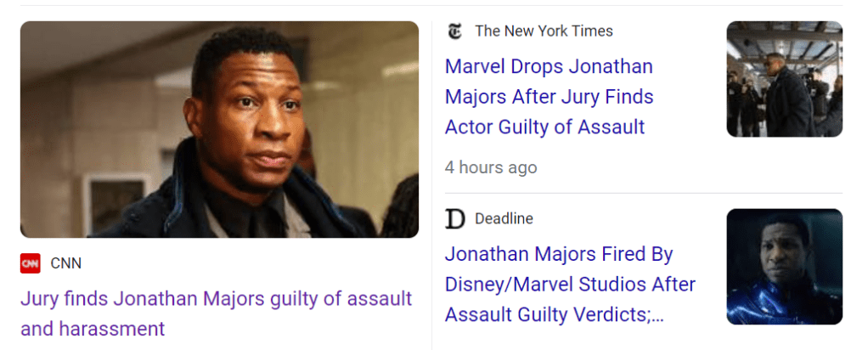The height and width of the screenshot is (350, 868).
Task: Open the large CNN article photo
Action: pyautogui.click(x=219, y=129)
